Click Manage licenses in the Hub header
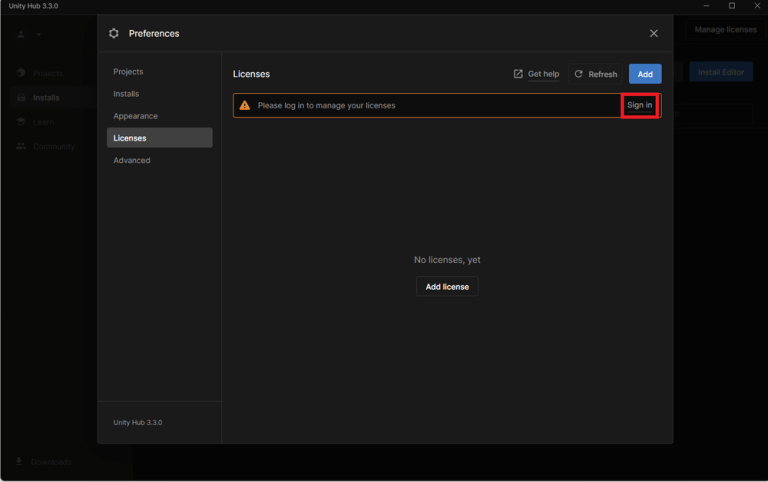Viewport: 768px width, 482px height. pos(725,30)
